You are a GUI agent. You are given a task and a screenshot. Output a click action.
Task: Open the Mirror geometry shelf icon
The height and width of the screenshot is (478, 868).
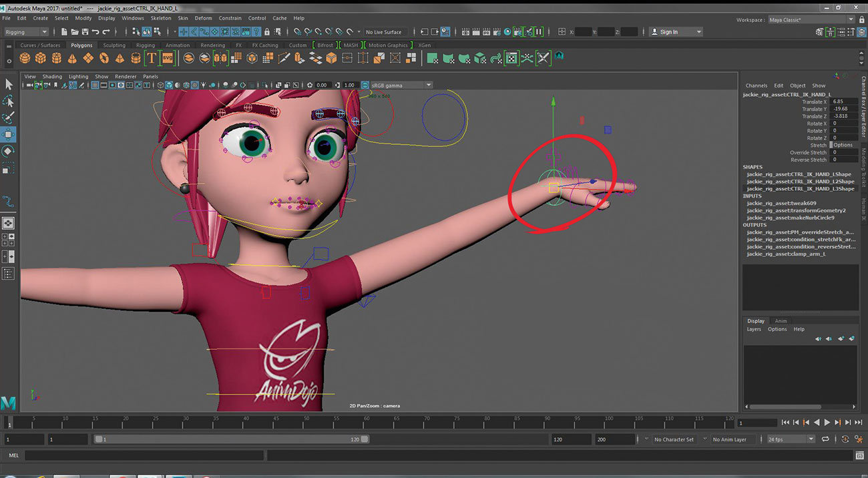tap(221, 59)
